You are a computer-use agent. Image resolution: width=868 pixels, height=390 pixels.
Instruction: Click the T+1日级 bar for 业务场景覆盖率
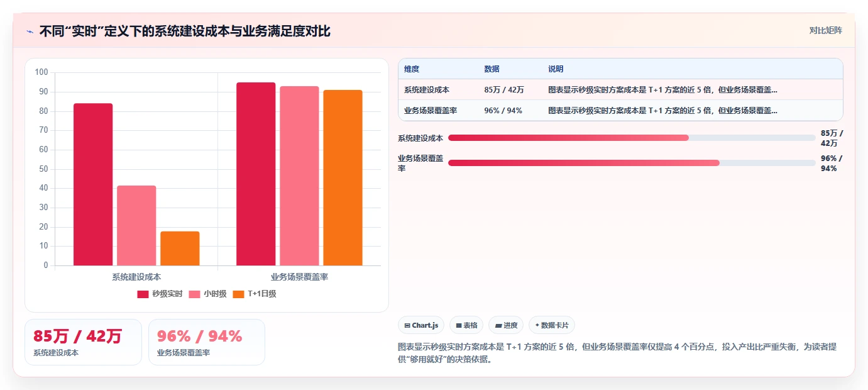tap(343, 177)
